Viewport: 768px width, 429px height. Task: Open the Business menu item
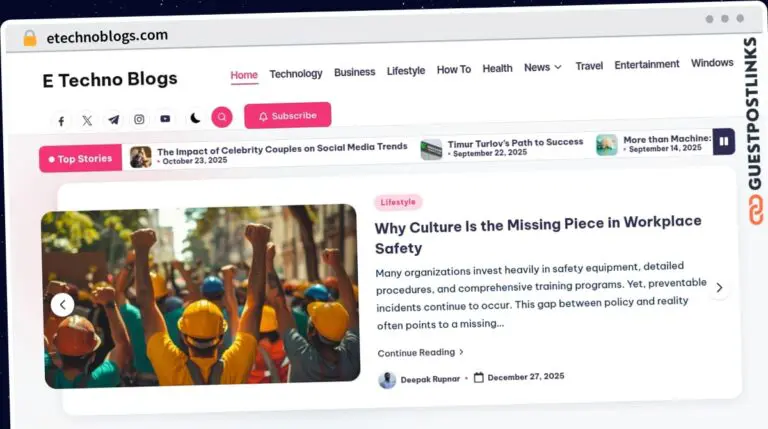click(355, 72)
